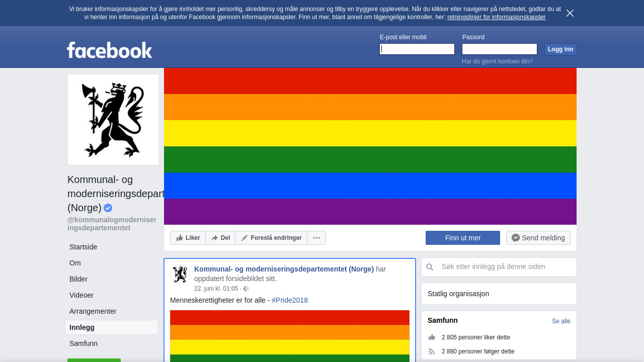Open the three-dots more options menu
This screenshot has width=644, height=362.
(316, 238)
